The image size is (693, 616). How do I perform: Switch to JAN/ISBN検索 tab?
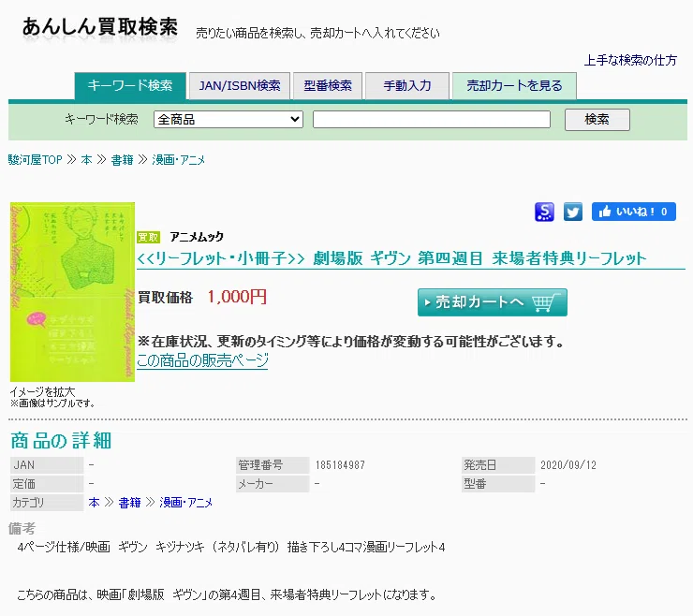click(240, 86)
